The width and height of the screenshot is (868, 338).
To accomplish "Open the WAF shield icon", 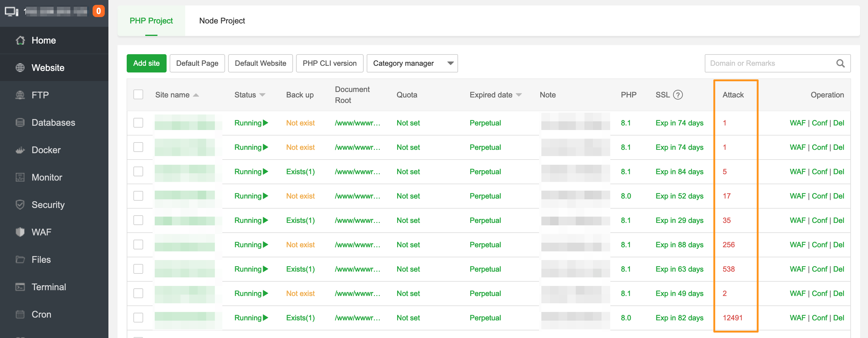I will pyautogui.click(x=20, y=232).
